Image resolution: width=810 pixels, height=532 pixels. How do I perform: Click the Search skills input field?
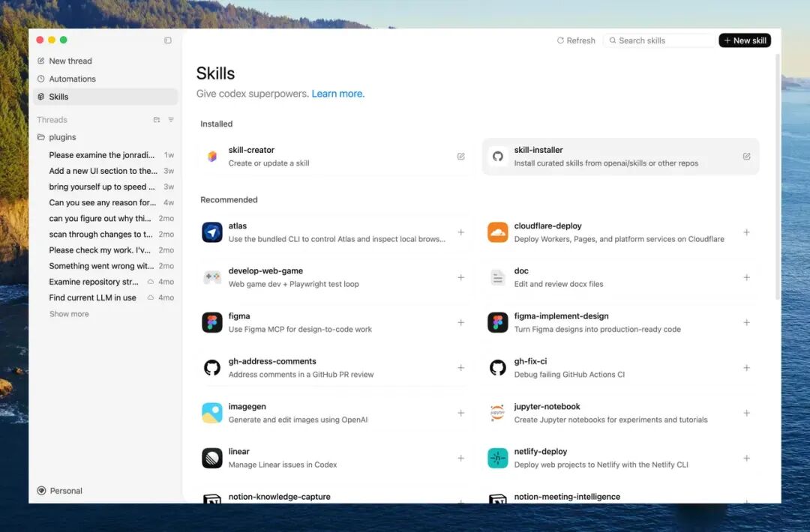[659, 40]
